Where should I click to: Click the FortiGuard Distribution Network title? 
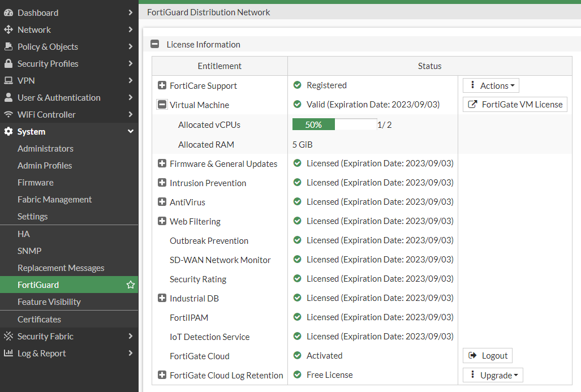[x=209, y=12]
